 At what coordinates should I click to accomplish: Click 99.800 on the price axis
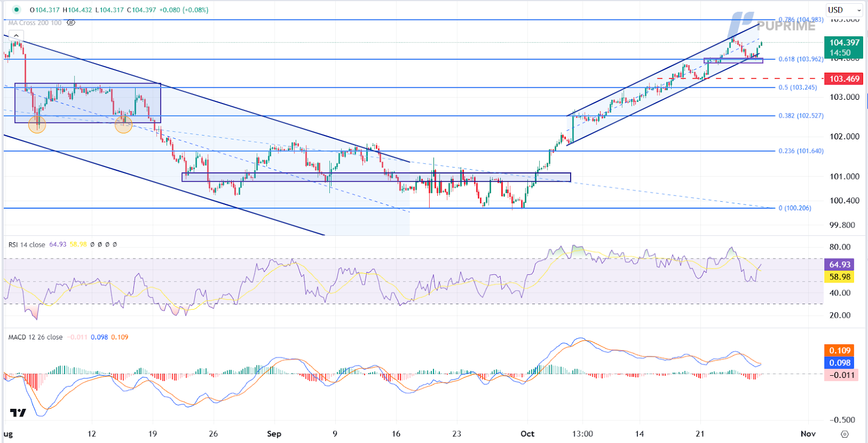pyautogui.click(x=843, y=225)
